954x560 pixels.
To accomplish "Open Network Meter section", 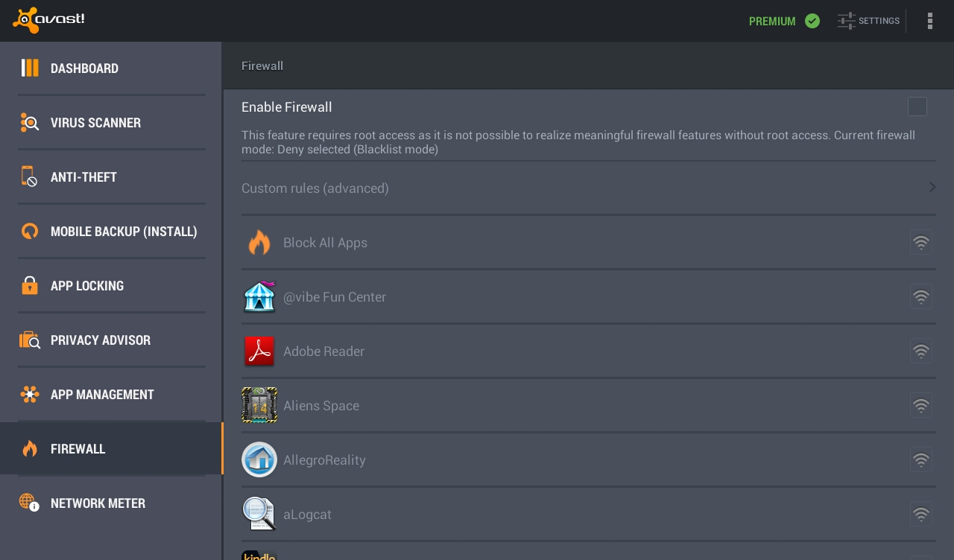I will click(112, 503).
